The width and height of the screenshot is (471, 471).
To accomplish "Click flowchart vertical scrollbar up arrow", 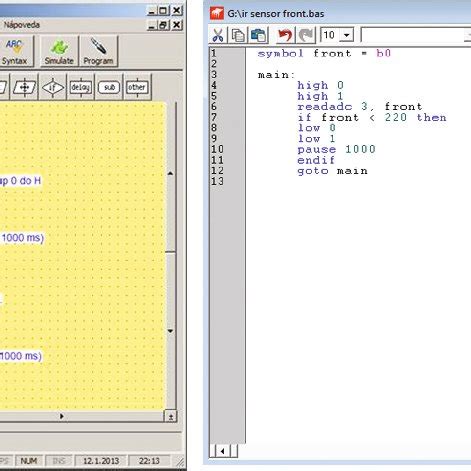I will coord(170,174).
